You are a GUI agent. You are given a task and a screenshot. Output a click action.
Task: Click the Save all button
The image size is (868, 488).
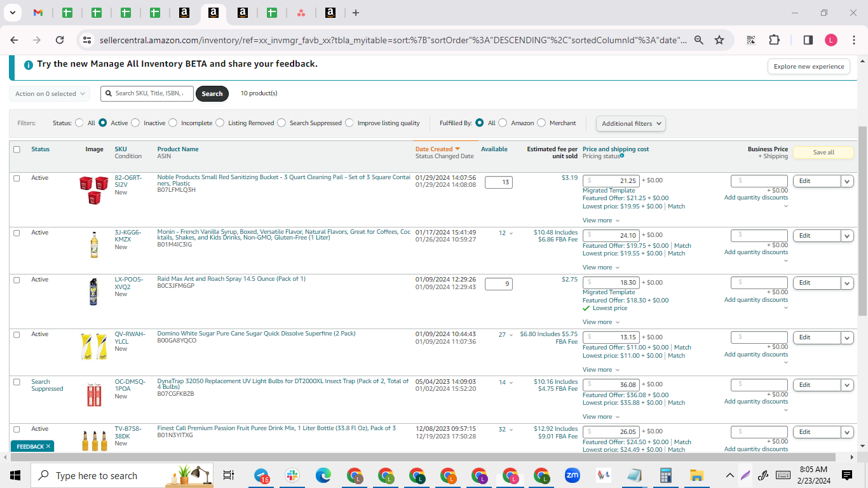tap(823, 152)
